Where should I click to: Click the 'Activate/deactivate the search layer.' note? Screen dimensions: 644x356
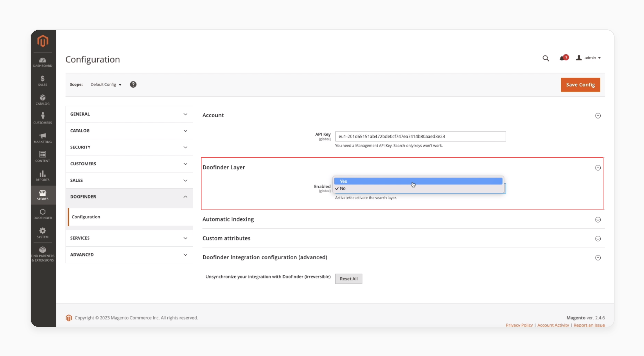[x=366, y=198]
